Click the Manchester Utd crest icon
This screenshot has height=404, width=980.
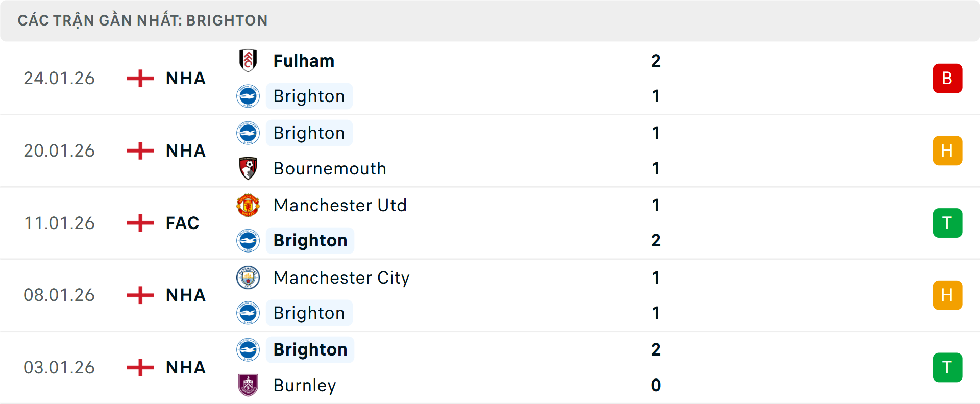point(248,205)
